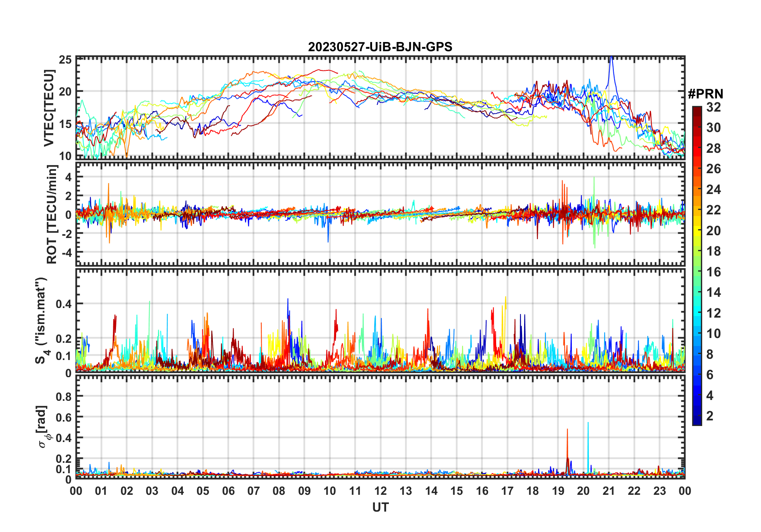
Task: Select the 19 hour tick label
Action: [x=558, y=491]
